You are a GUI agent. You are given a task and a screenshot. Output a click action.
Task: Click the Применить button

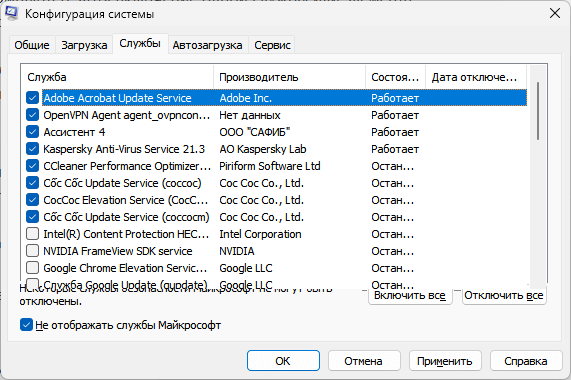click(x=445, y=361)
